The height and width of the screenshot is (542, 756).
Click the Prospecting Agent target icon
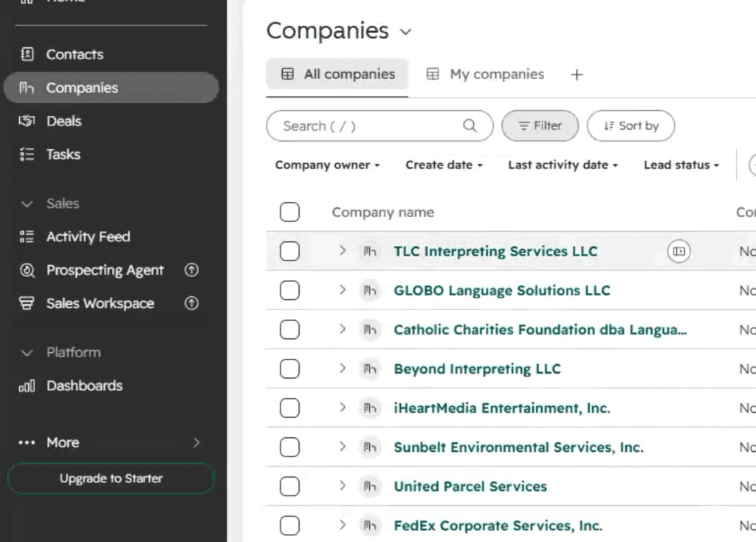tap(27, 270)
